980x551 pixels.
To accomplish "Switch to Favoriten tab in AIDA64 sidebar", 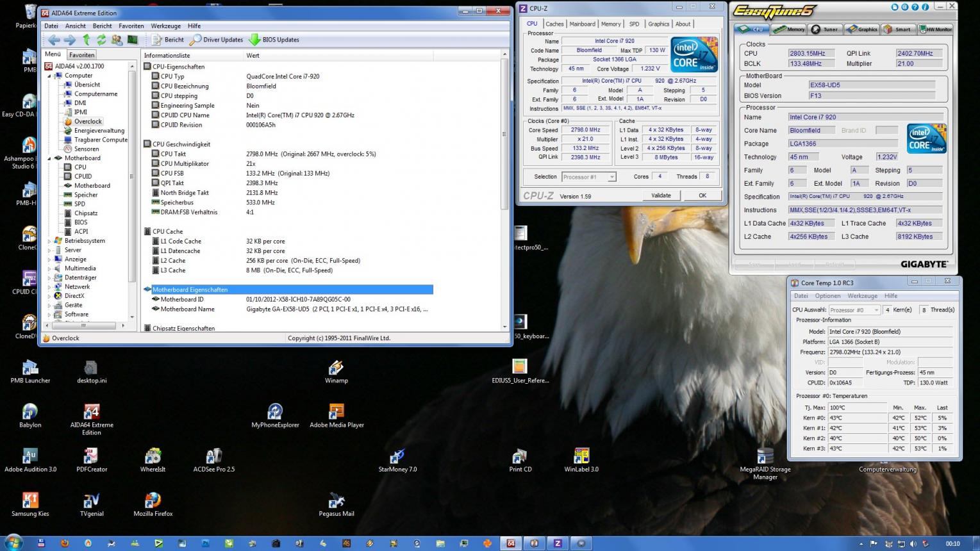I will coord(81,55).
